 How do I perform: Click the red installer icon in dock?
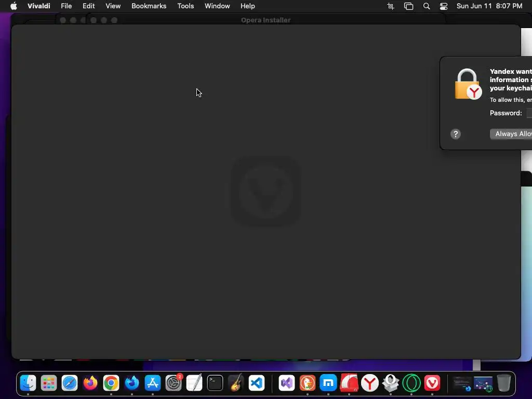tap(349, 383)
